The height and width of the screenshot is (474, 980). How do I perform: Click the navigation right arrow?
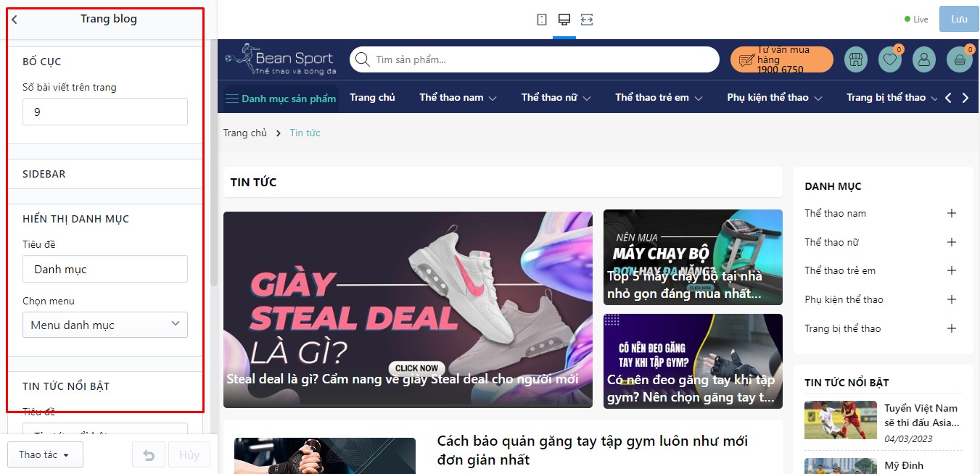(x=965, y=98)
